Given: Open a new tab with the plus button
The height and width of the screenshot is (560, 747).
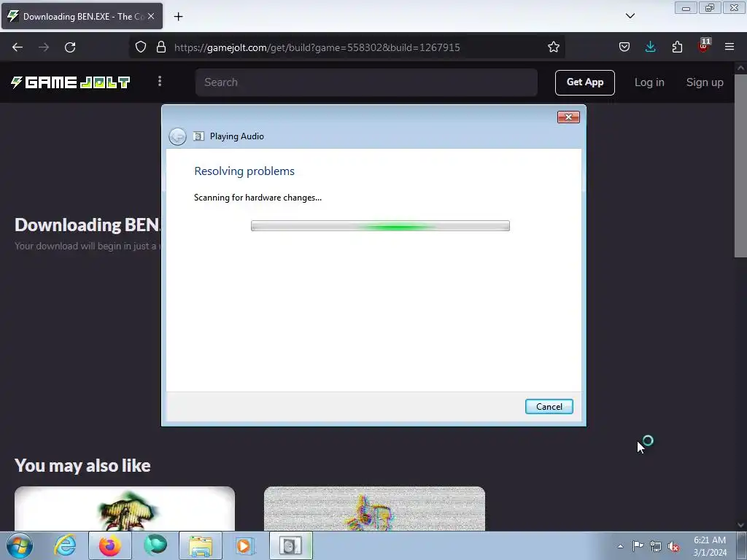Looking at the screenshot, I should pyautogui.click(x=178, y=17).
